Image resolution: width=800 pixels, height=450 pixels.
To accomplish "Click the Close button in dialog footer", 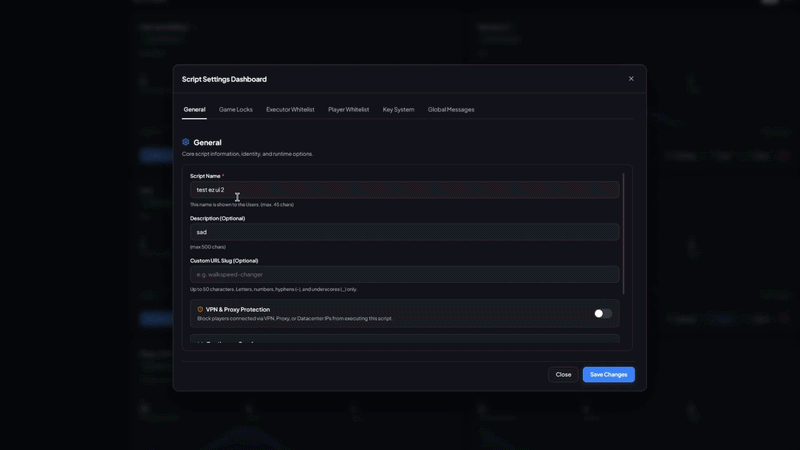I will (x=563, y=374).
